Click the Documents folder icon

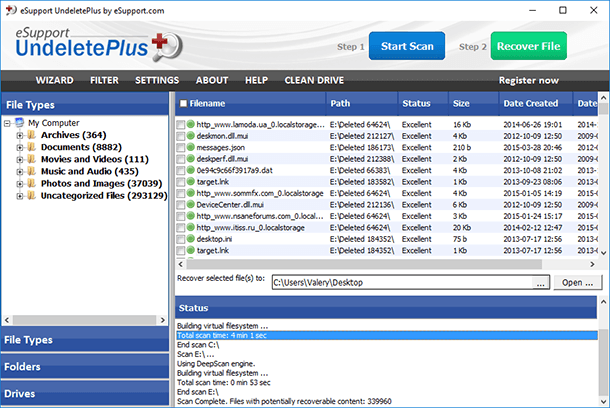pyautogui.click(x=31, y=147)
